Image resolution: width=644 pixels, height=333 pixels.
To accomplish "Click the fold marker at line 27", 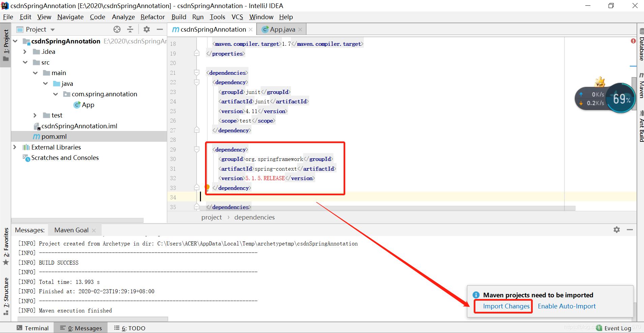I will tap(197, 130).
